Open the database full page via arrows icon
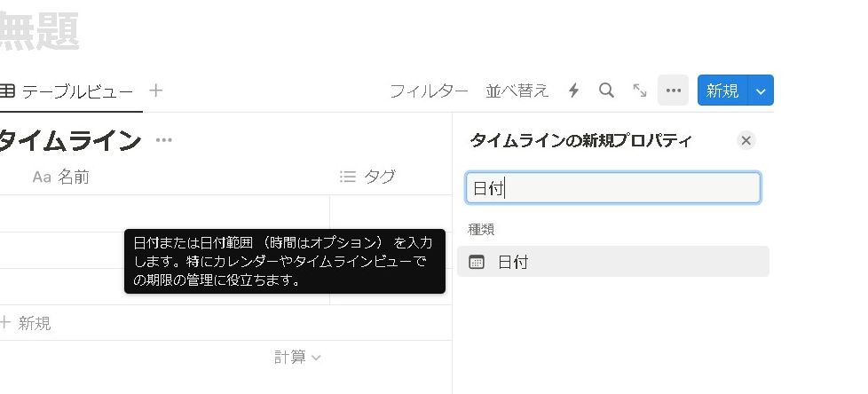868x394 pixels. point(640,91)
